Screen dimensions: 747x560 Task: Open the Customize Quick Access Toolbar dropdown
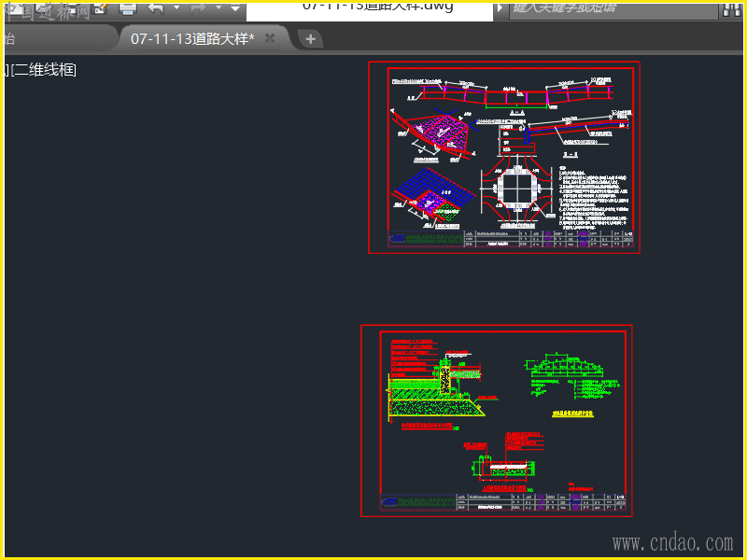click(235, 8)
